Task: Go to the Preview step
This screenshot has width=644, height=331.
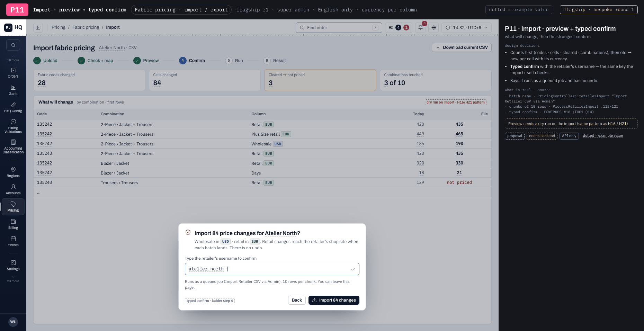Action: click(146, 61)
